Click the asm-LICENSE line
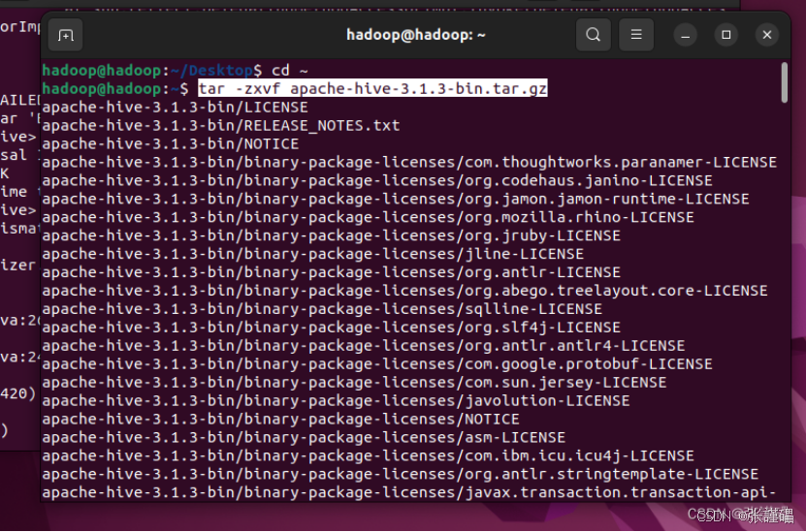The height and width of the screenshot is (532, 806). tap(304, 437)
